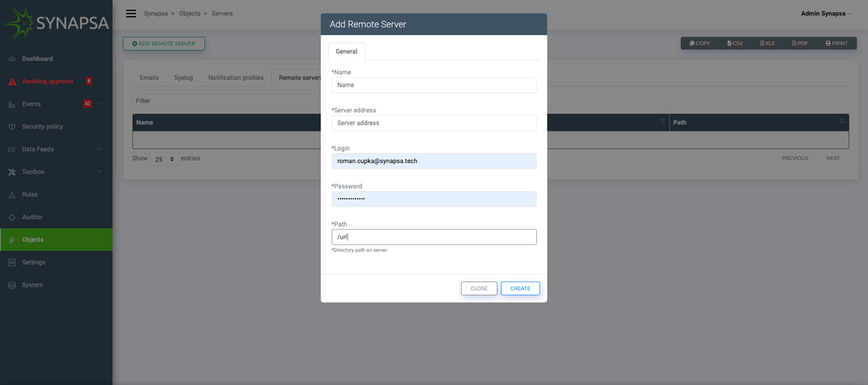Open Auditor in sidebar
868x385 pixels.
(32, 217)
